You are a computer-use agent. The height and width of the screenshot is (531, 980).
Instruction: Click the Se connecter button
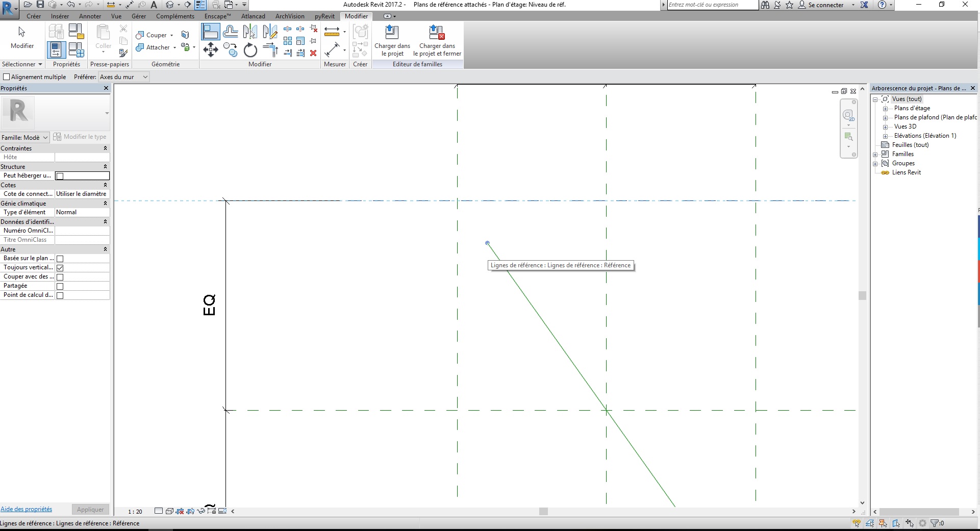pos(825,5)
